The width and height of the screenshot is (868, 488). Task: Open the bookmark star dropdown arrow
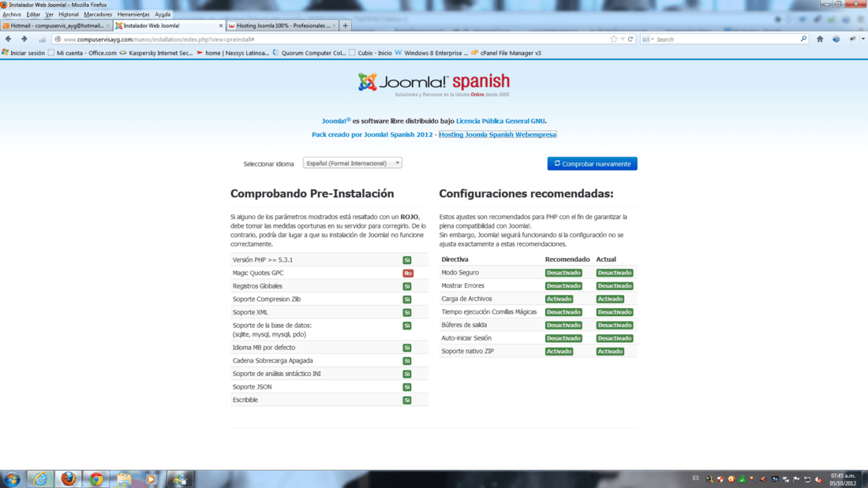623,39
